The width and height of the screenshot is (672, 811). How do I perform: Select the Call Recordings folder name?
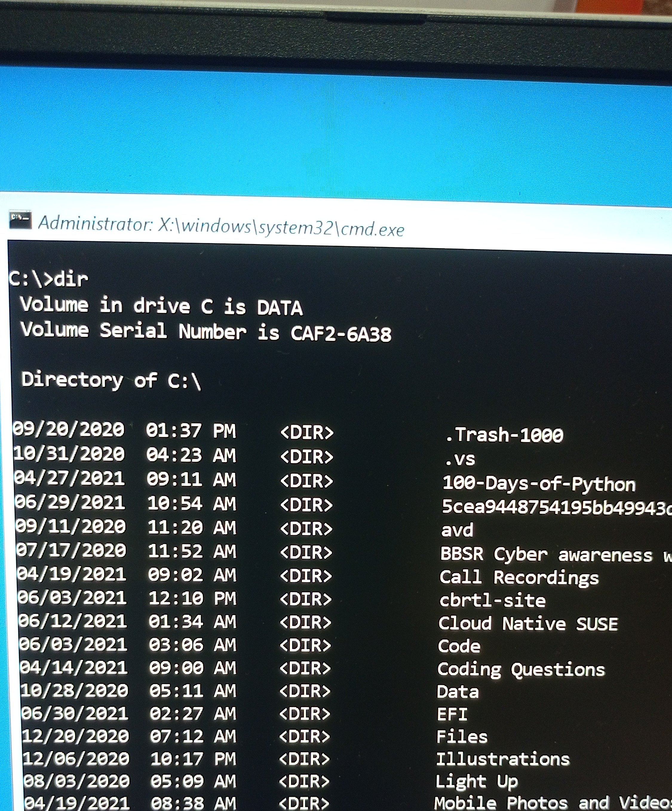coord(519,579)
